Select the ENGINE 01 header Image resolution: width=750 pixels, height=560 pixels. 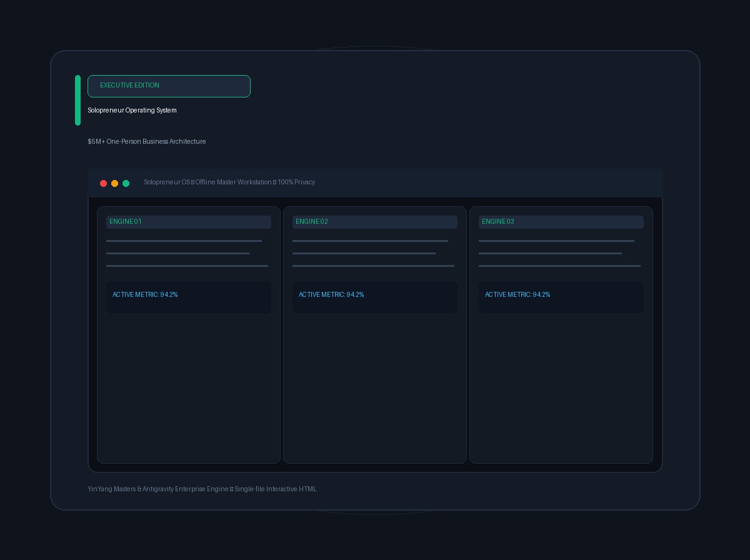(189, 222)
